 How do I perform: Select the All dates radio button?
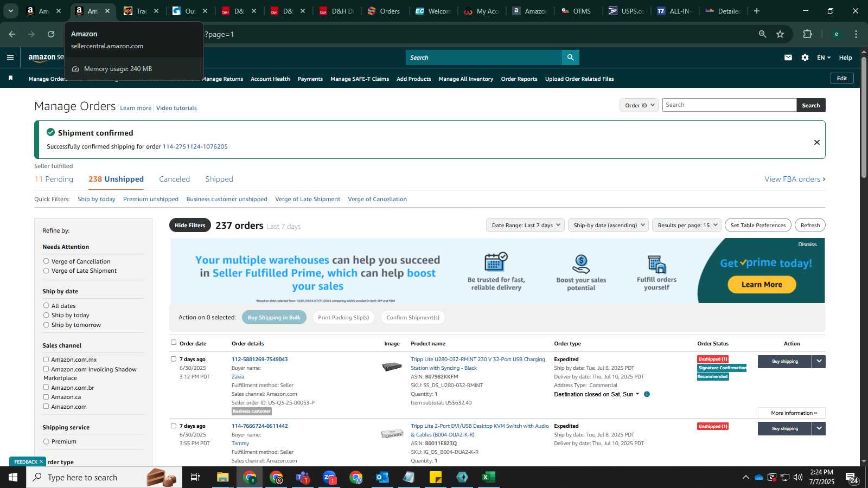[46, 305]
